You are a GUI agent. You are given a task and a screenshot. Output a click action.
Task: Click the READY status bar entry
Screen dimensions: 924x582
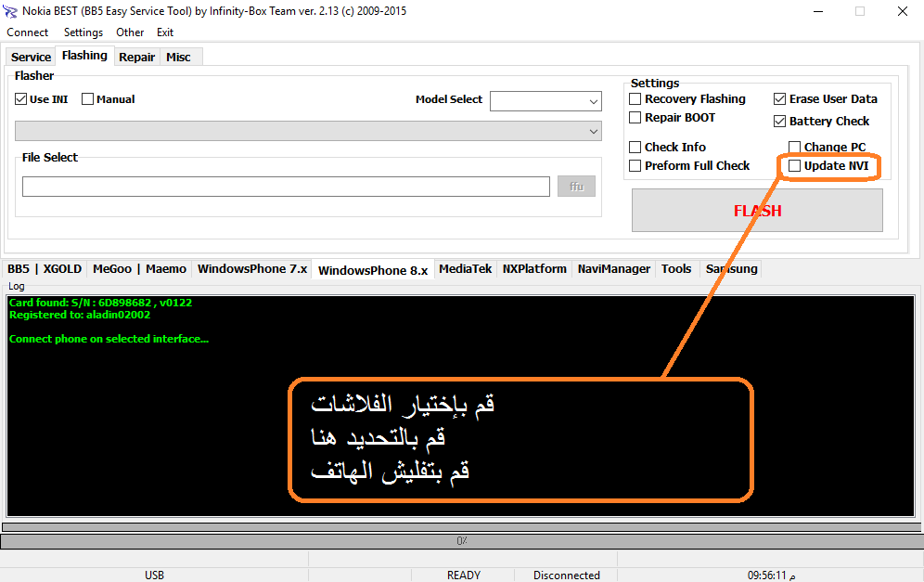pyautogui.click(x=463, y=575)
